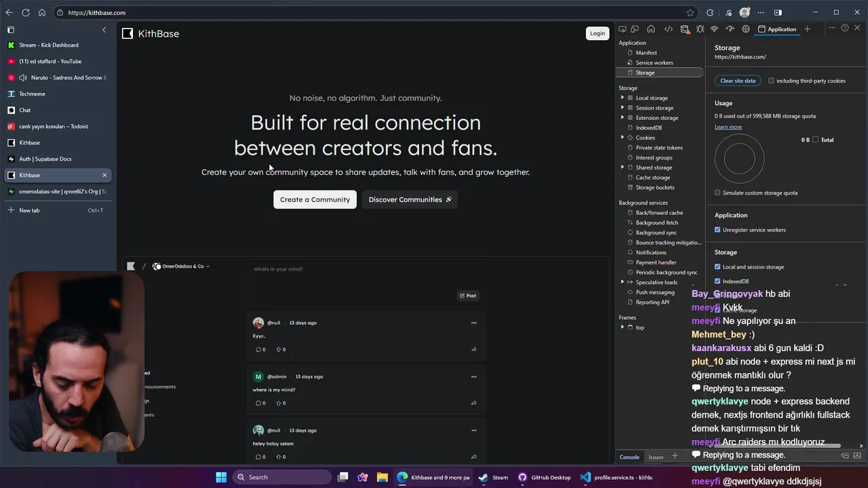Open the 'Learn more' storage link

click(x=728, y=127)
